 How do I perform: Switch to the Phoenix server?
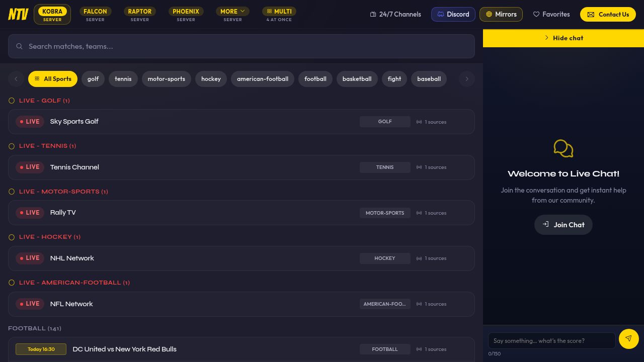click(186, 14)
